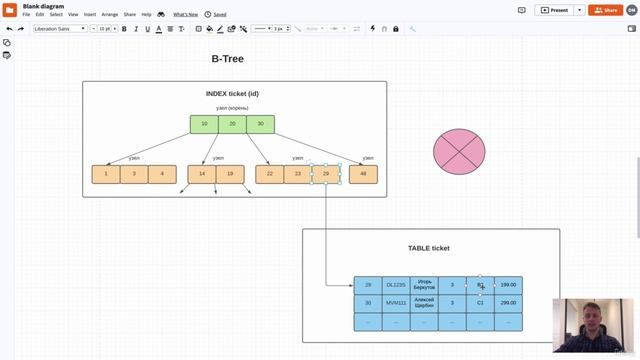Click the lightning bolt actions icon
This screenshot has height=360, width=640.
pyautogui.click(x=373, y=29)
